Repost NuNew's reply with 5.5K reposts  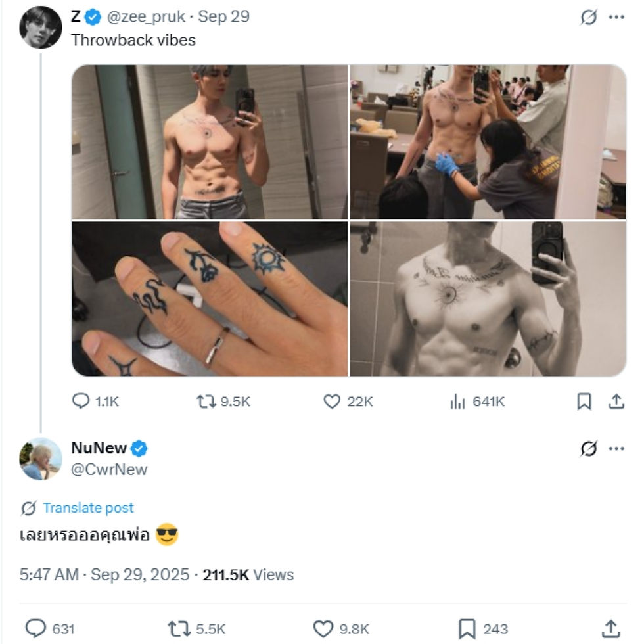click(x=178, y=629)
